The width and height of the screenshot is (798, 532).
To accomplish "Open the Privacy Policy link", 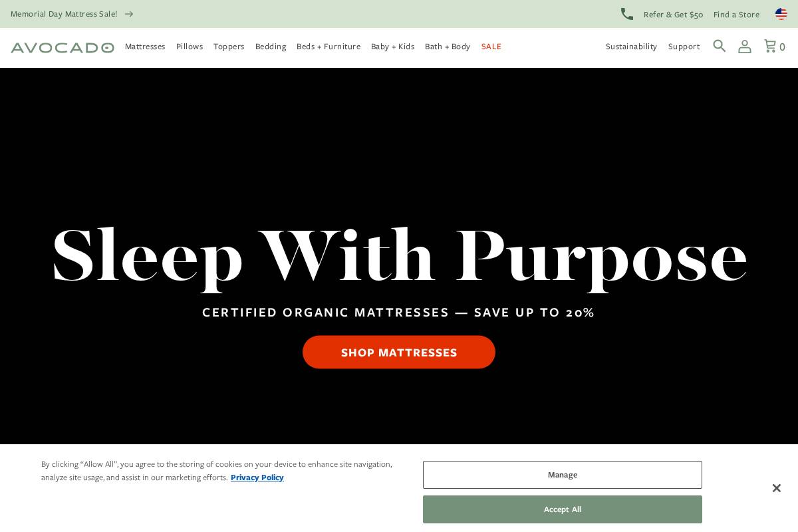I will tap(257, 477).
